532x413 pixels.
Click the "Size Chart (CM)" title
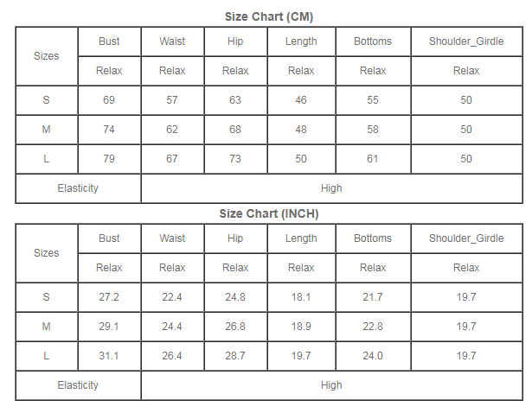268,16
